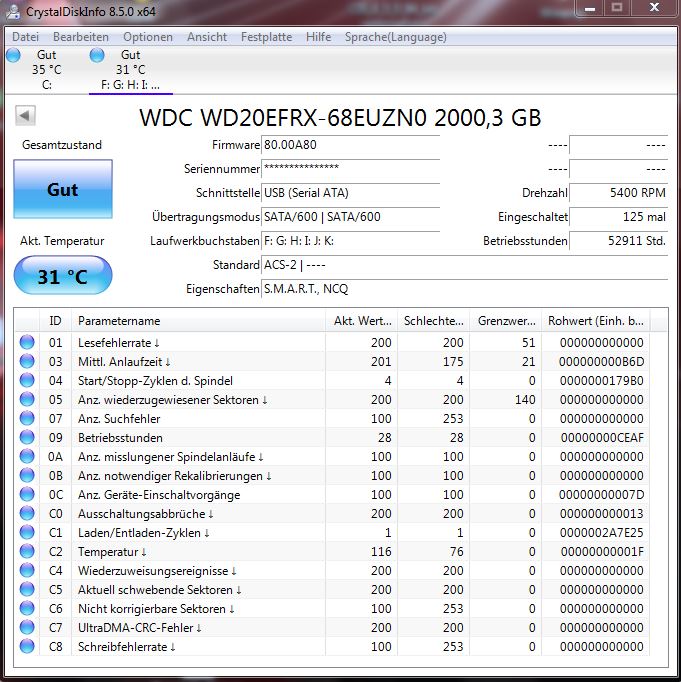Click the Firmware field 80.00A80
This screenshot has width=681, height=682.
pyautogui.click(x=351, y=145)
